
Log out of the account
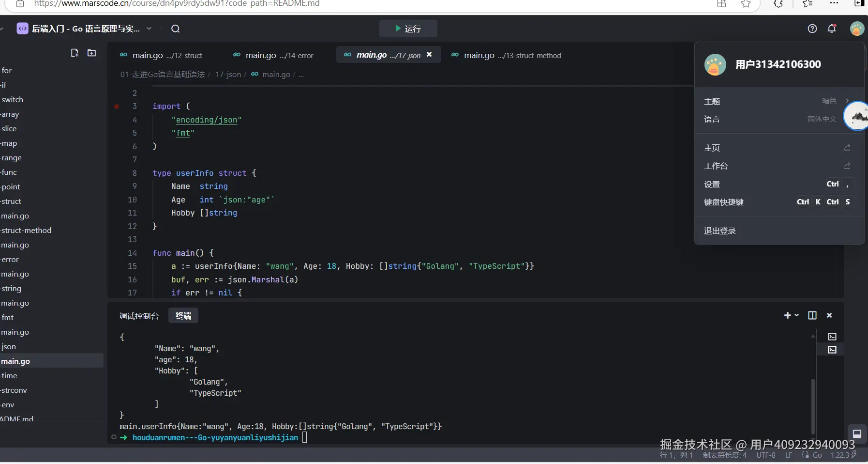coord(720,231)
